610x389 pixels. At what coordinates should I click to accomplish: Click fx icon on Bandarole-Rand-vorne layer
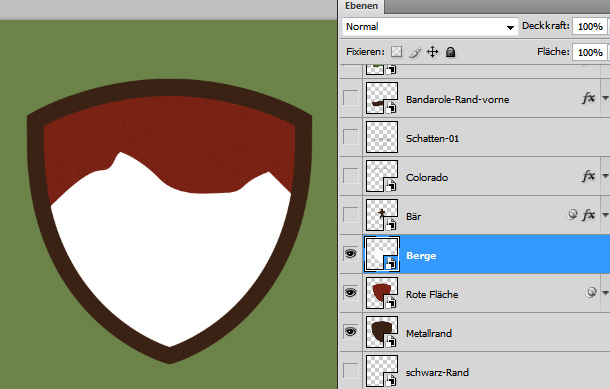point(588,98)
